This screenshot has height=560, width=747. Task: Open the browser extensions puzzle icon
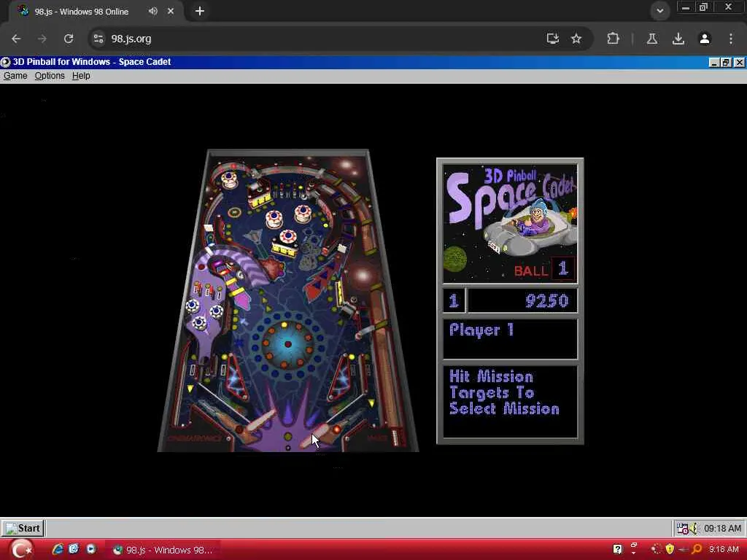(613, 39)
